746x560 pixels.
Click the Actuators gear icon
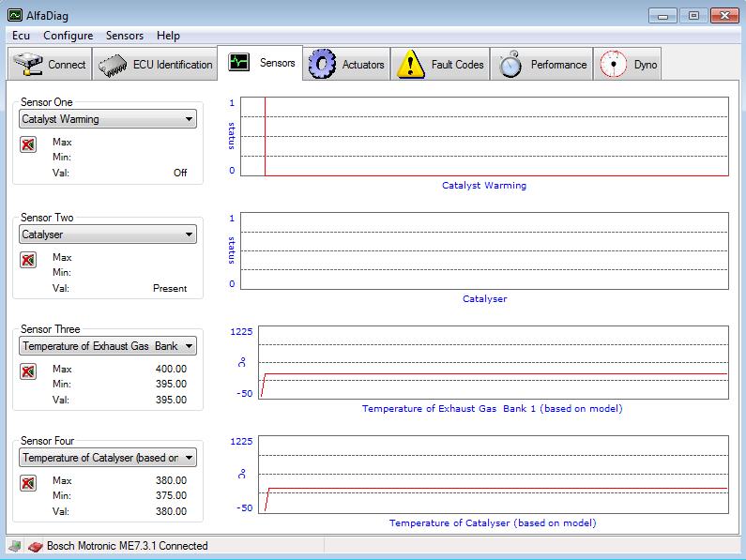pos(322,64)
